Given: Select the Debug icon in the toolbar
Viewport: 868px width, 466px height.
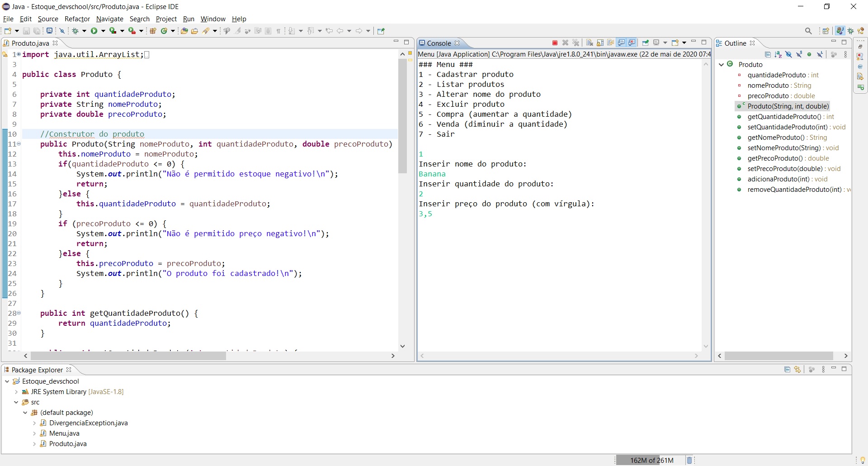Looking at the screenshot, I should pyautogui.click(x=75, y=30).
